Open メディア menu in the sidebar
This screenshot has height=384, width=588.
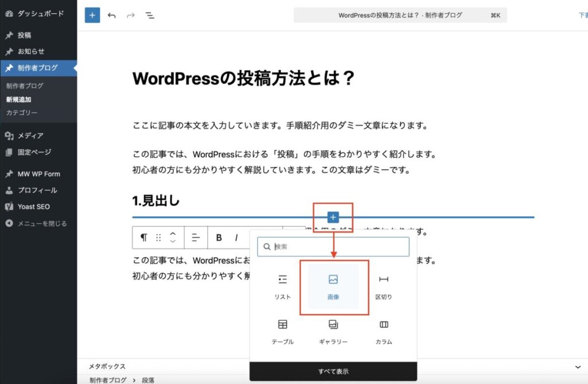pyautogui.click(x=37, y=136)
